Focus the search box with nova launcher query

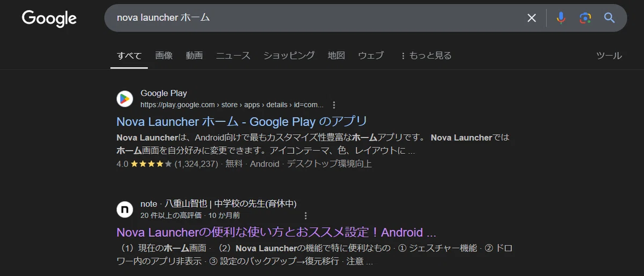pyautogui.click(x=317, y=18)
